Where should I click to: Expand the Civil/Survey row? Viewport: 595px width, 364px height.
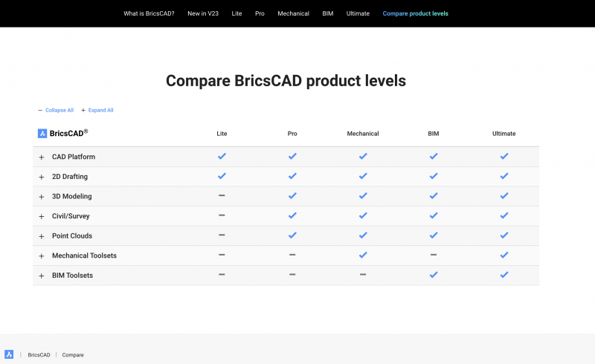coord(42,216)
